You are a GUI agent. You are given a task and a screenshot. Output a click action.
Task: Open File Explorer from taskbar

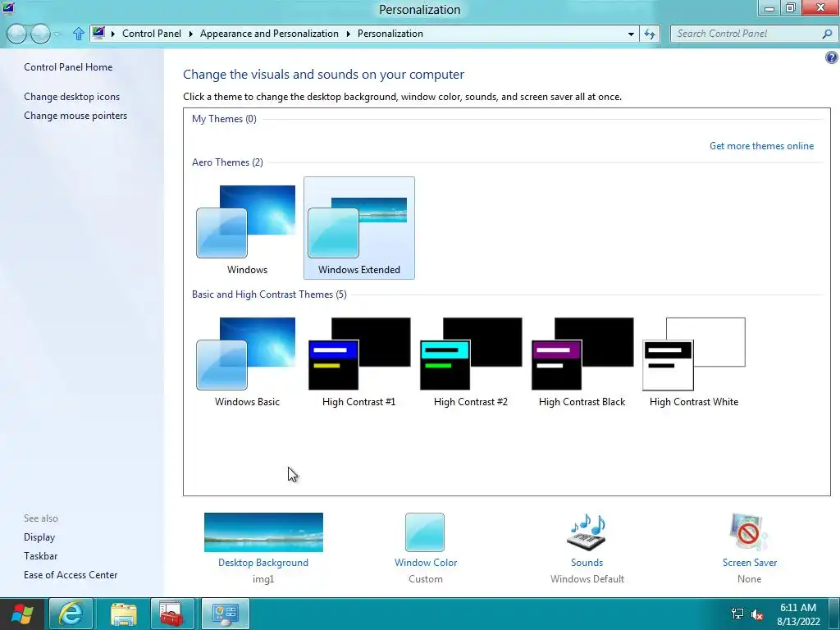(x=124, y=614)
